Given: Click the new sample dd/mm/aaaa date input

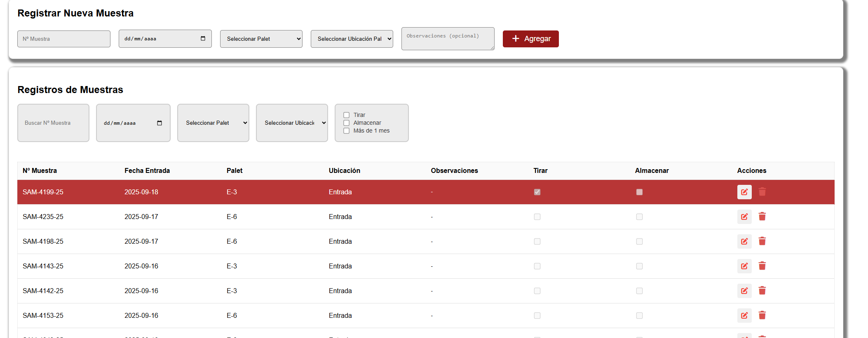Looking at the screenshot, I should click(165, 39).
